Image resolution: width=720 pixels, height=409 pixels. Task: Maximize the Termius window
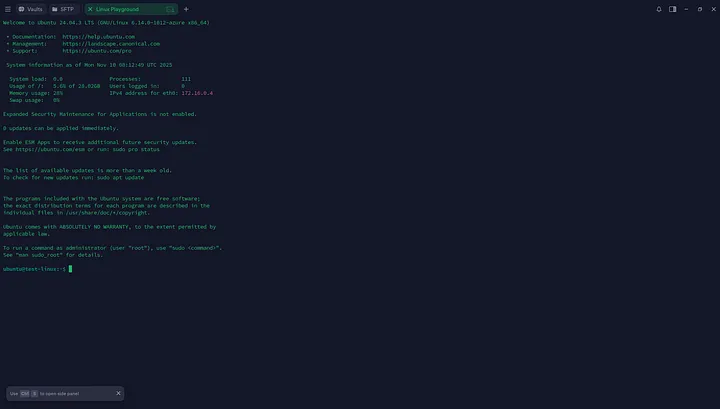tap(699, 8)
